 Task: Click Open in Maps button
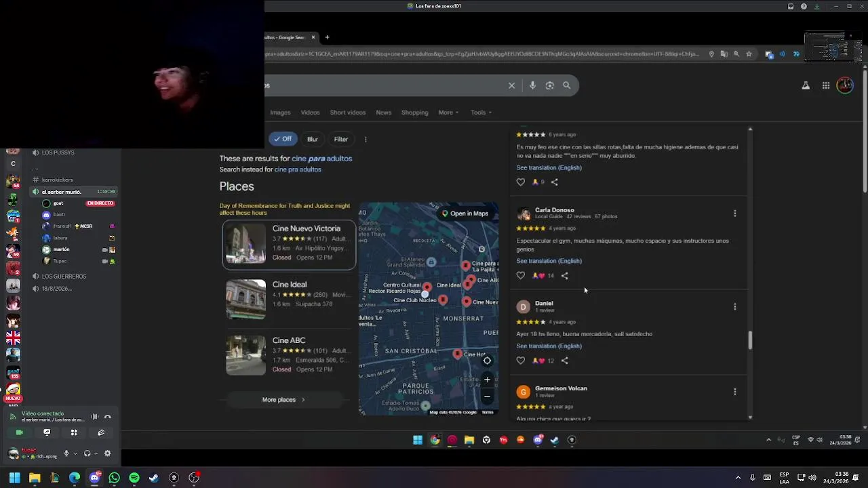[465, 213]
